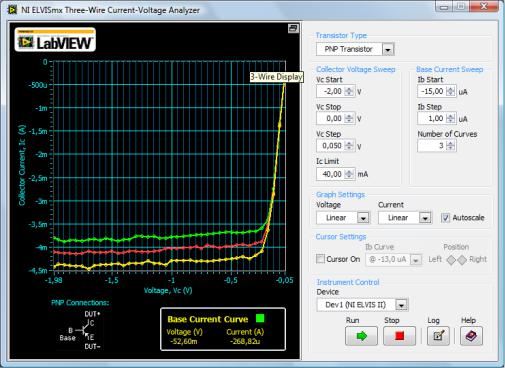The height and width of the screenshot is (368, 505).
Task: Click the cursor Left diamond button
Action: click(451, 260)
